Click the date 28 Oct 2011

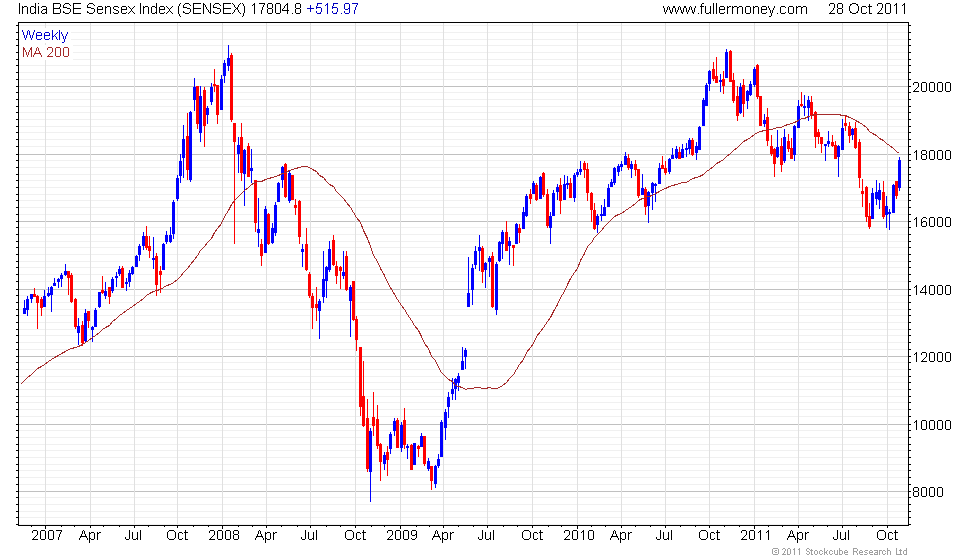coord(867,9)
